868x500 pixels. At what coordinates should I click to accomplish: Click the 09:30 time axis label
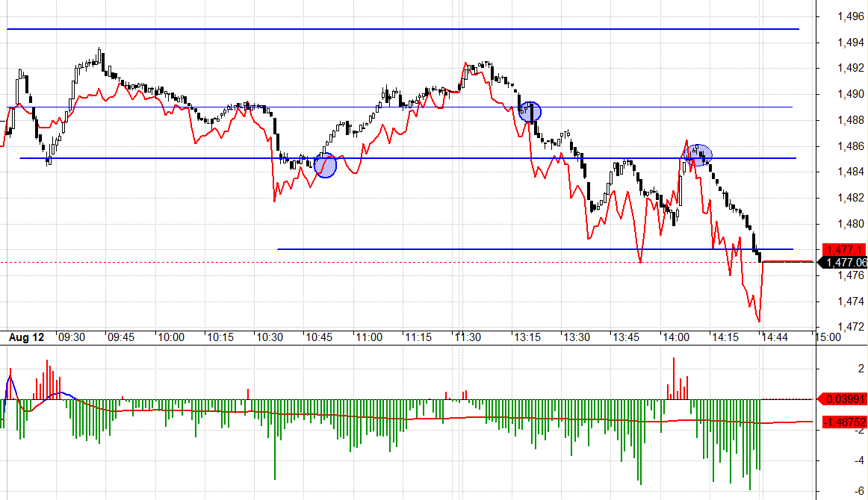pyautogui.click(x=72, y=337)
